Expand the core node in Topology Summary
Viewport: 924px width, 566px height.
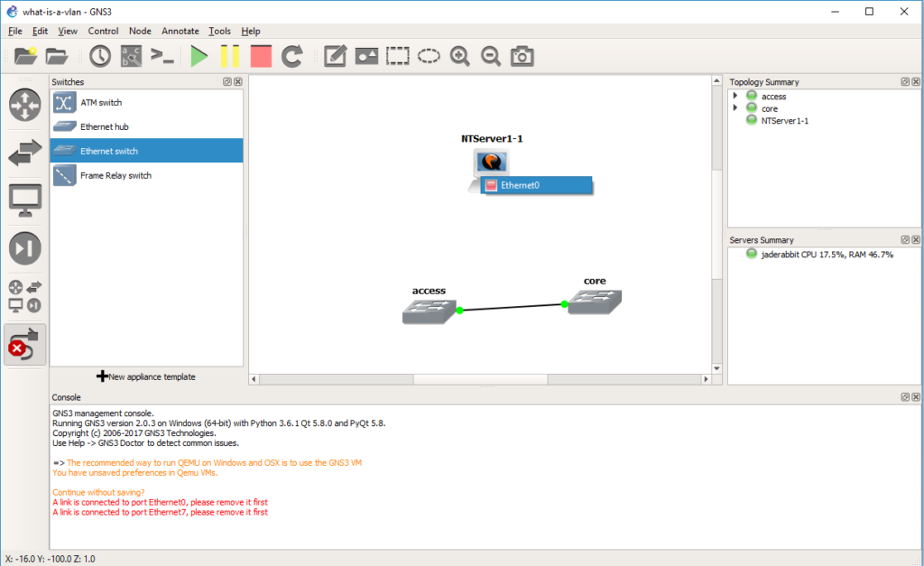[x=735, y=108]
